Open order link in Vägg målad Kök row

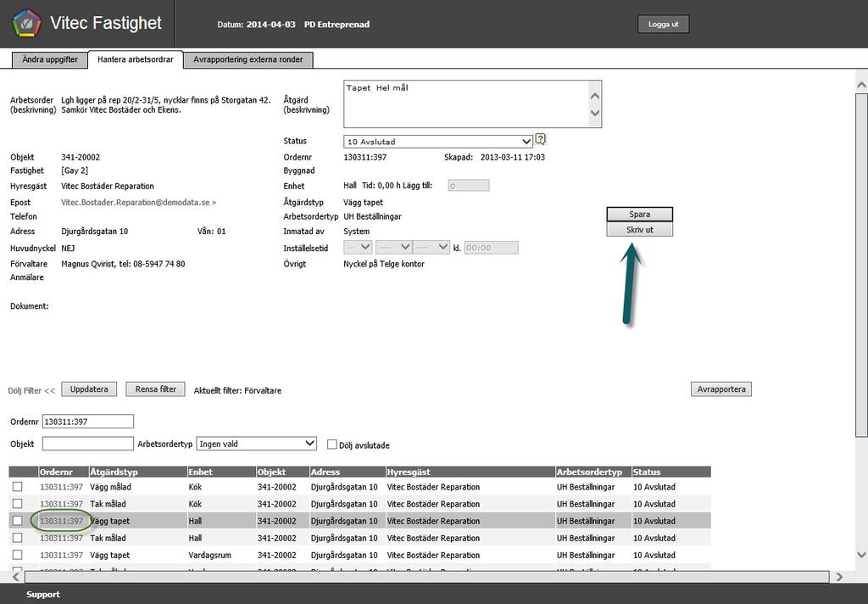pos(61,487)
